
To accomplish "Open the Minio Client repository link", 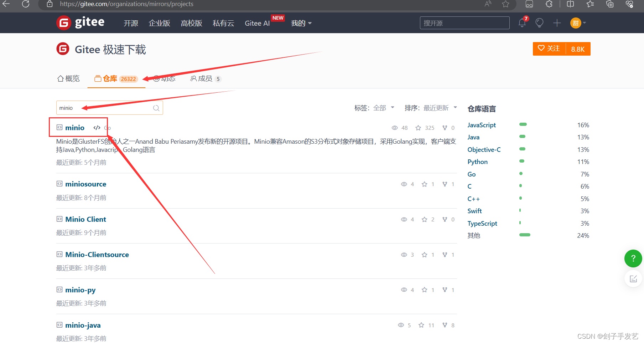I will [x=86, y=219].
